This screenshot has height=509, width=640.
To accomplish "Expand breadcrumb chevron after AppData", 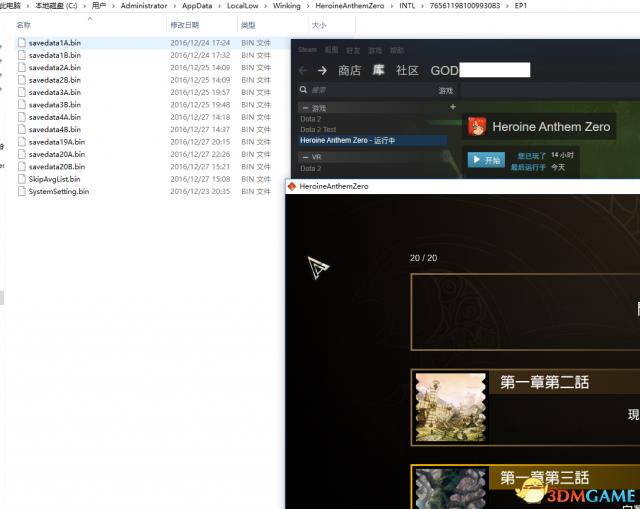I will click(220, 6).
